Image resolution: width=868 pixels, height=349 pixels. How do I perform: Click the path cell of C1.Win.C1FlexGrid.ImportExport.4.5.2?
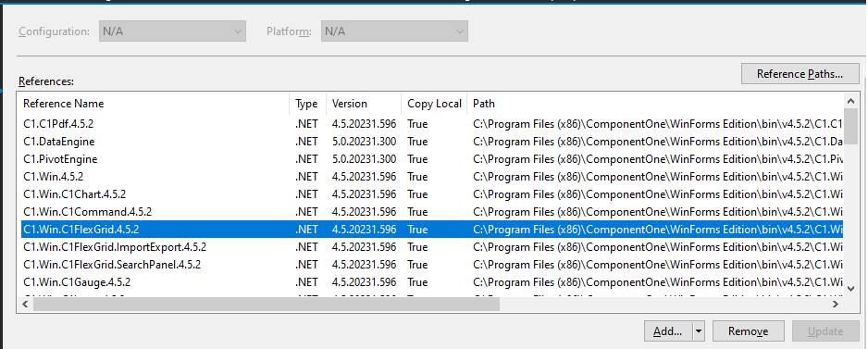point(658,247)
